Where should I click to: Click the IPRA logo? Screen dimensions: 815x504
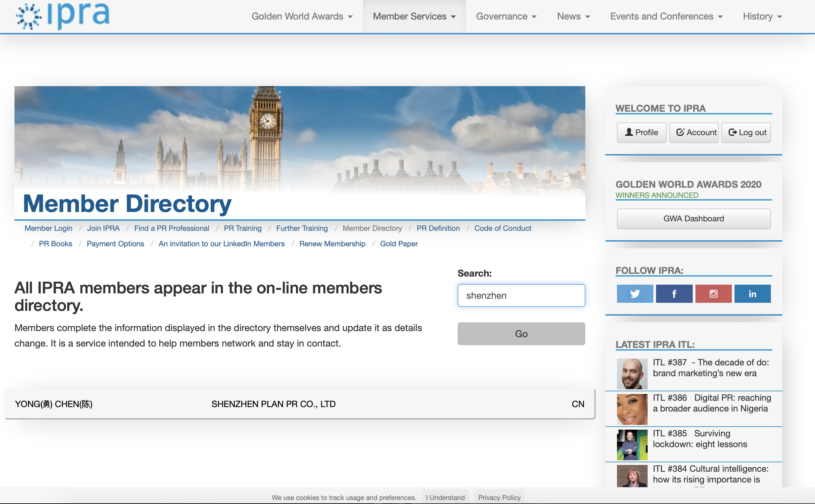(x=63, y=16)
